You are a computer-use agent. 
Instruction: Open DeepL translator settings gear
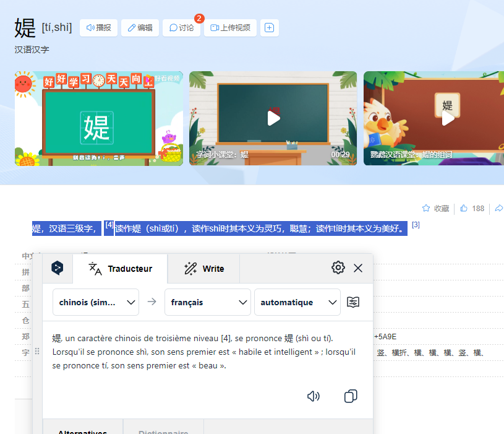(x=338, y=267)
